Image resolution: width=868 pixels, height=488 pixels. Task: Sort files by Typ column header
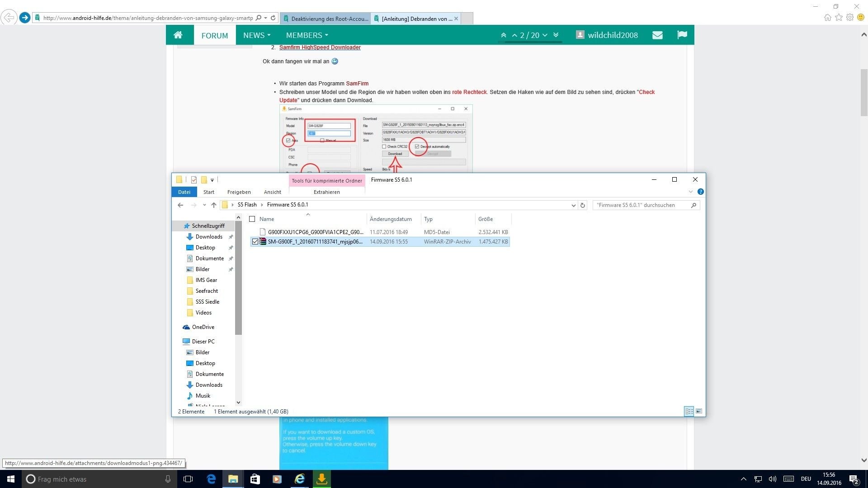point(428,219)
